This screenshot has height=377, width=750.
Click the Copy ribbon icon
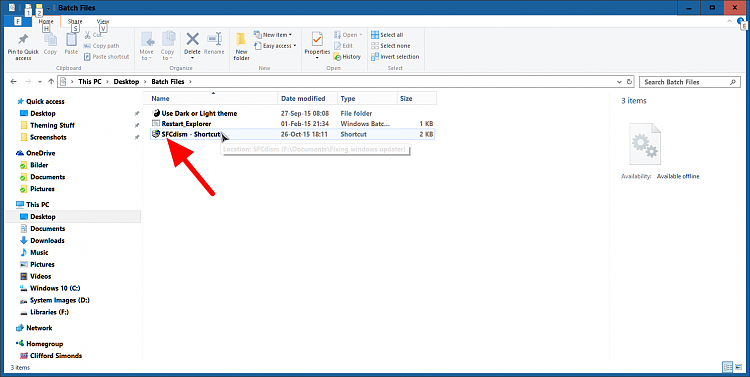click(x=50, y=40)
